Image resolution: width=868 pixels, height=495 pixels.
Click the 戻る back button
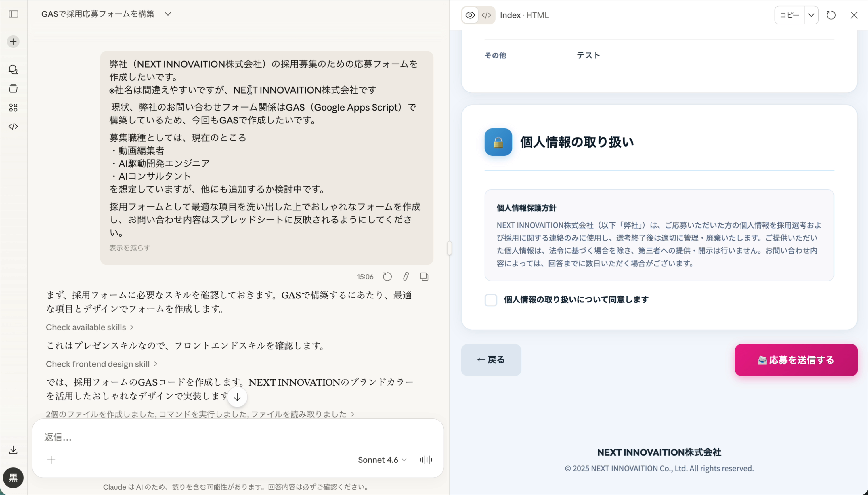click(491, 360)
